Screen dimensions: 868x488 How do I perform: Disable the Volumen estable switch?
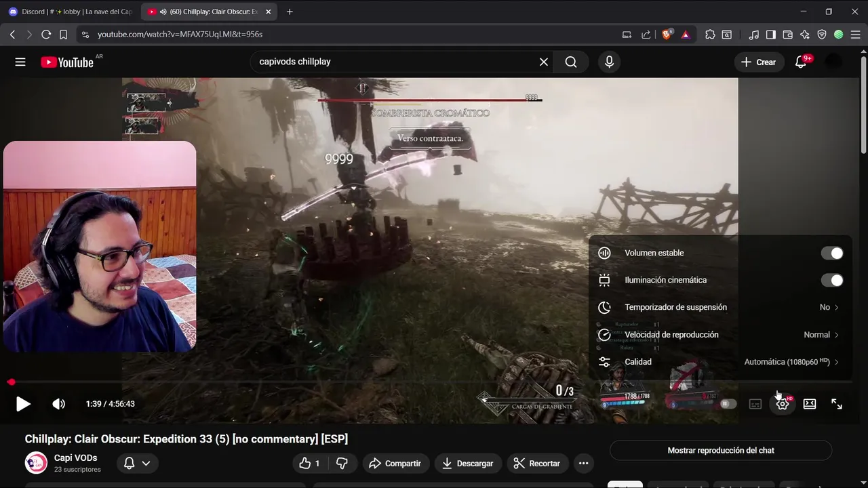click(832, 253)
